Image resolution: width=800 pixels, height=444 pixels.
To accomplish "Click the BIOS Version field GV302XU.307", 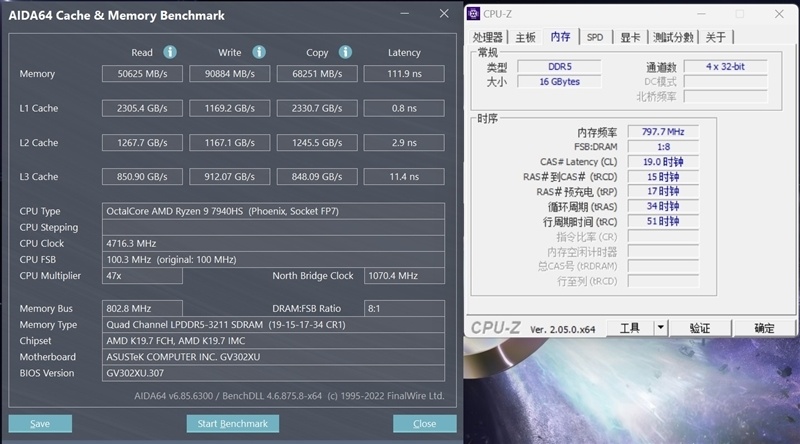I will [x=273, y=373].
